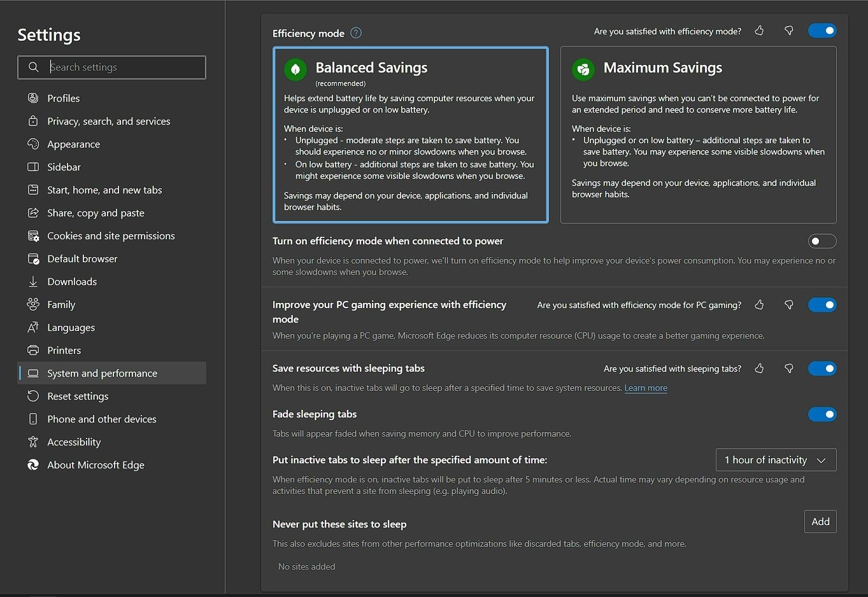The image size is (868, 597).
Task: Click the Reset settings circular arrow icon
Action: tap(33, 396)
